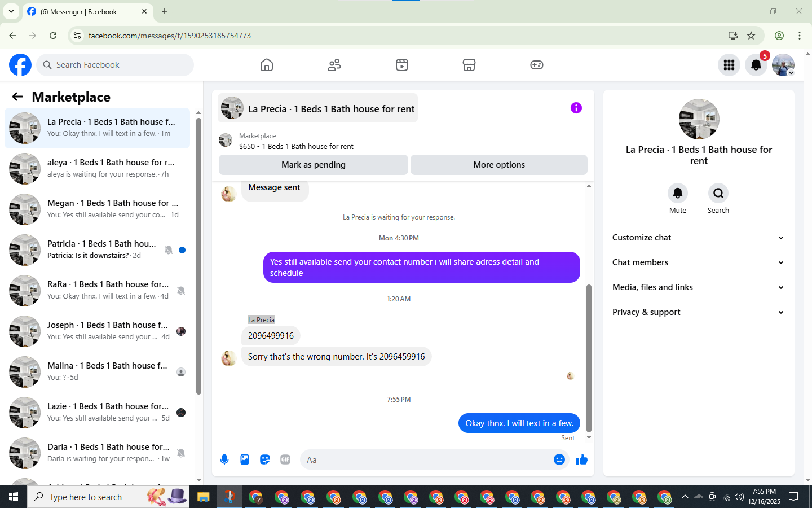This screenshot has width=812, height=508.
Task: Open Patricia's conversation about downstairs
Action: click(x=98, y=250)
